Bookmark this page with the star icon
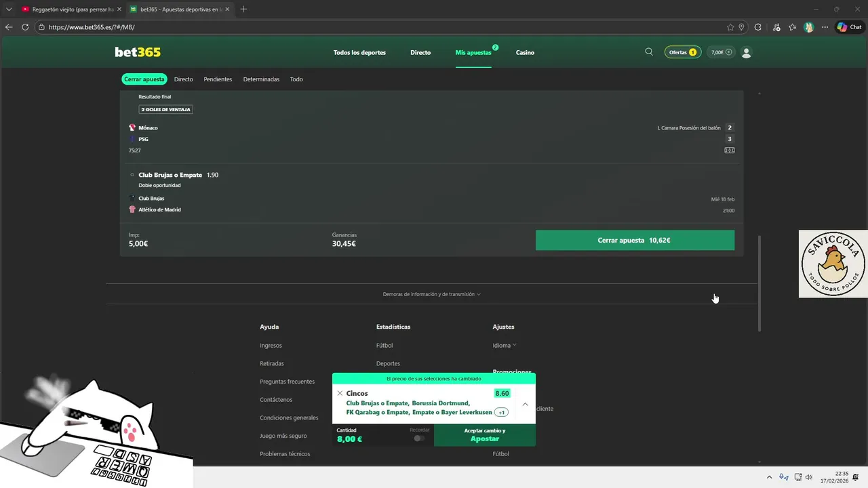 click(730, 27)
